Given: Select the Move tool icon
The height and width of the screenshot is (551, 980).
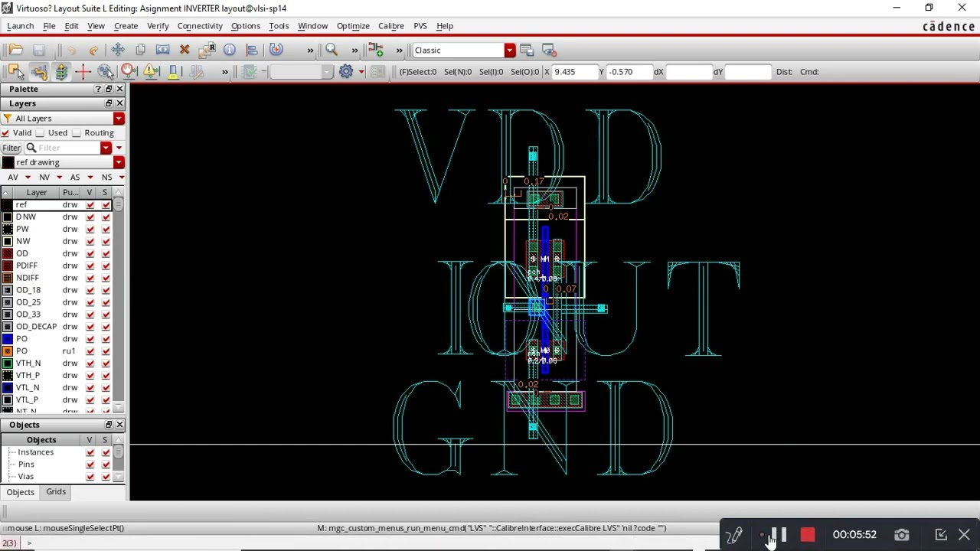Looking at the screenshot, I should 117,50.
